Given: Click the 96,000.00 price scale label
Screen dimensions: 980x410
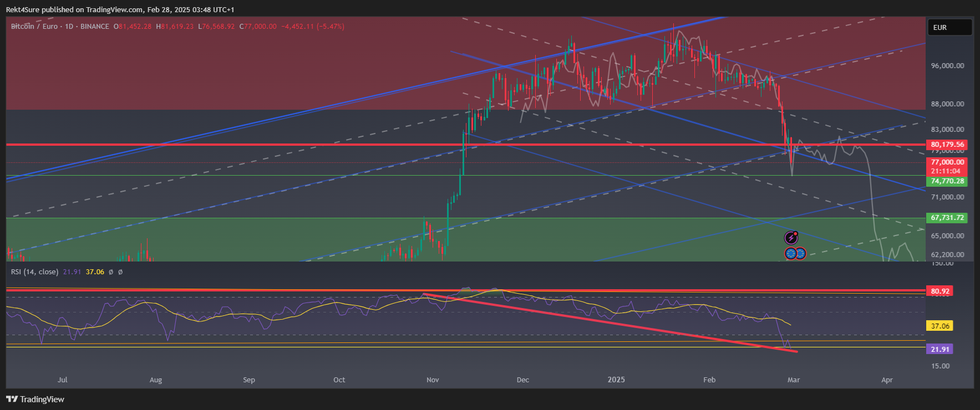Looking at the screenshot, I should coord(947,65).
